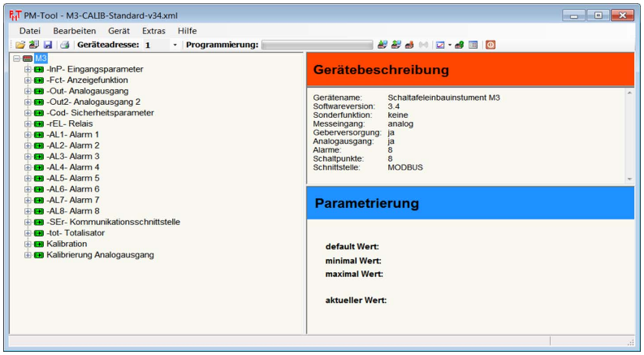644x355 pixels.
Task: Click the green icon of -AL4- Alarm 4
Action: [x=39, y=167]
